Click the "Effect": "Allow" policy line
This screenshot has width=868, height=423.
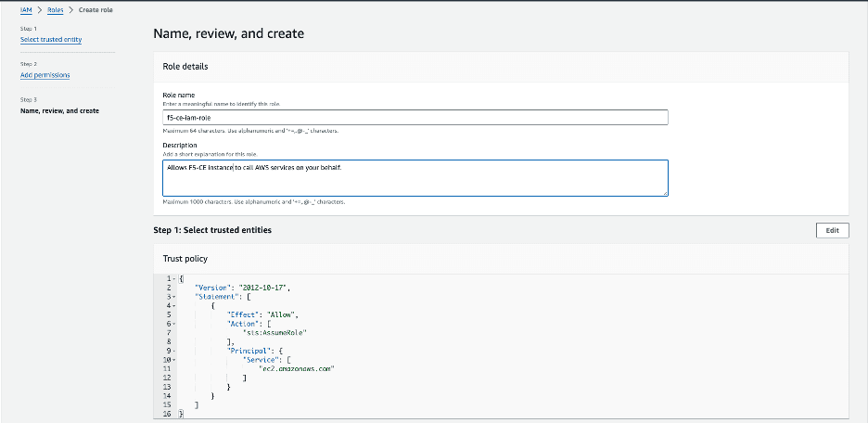[x=264, y=314]
